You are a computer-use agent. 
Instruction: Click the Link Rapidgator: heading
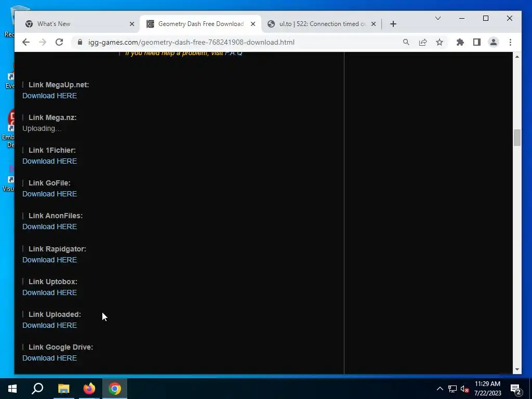click(57, 249)
